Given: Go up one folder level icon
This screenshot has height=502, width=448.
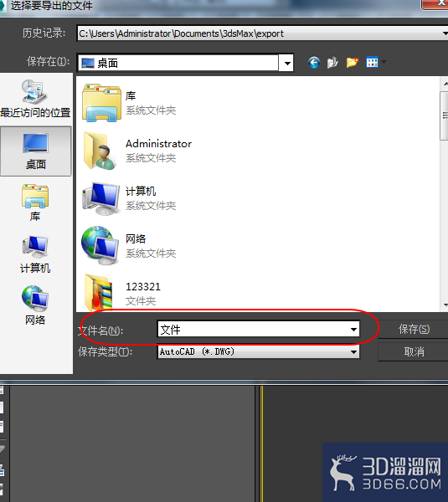Looking at the screenshot, I should coord(332,63).
